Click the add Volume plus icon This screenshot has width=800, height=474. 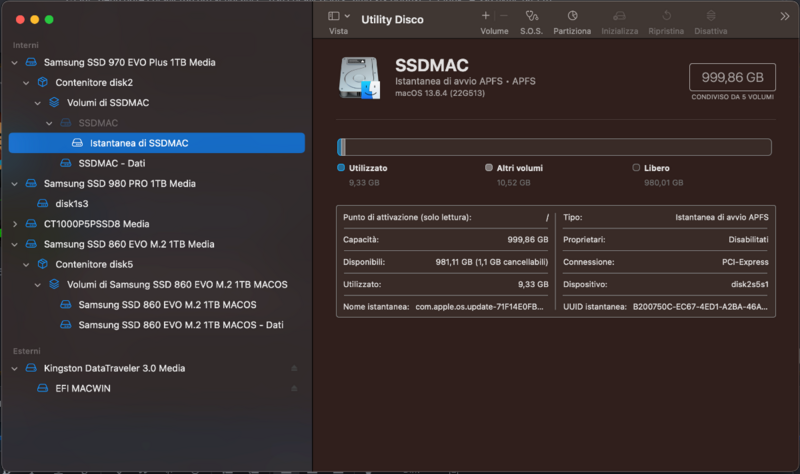[x=485, y=16]
